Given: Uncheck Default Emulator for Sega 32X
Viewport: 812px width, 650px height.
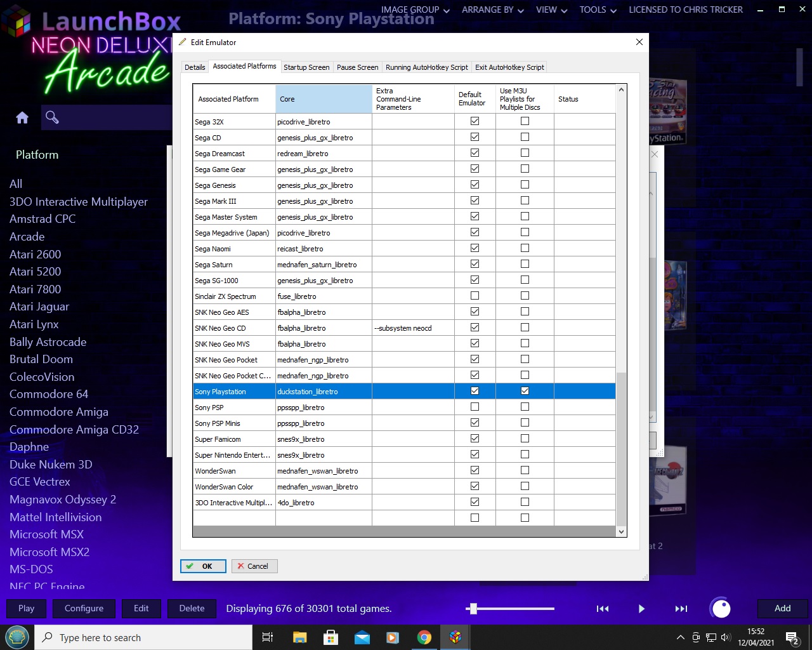Looking at the screenshot, I should tap(475, 121).
